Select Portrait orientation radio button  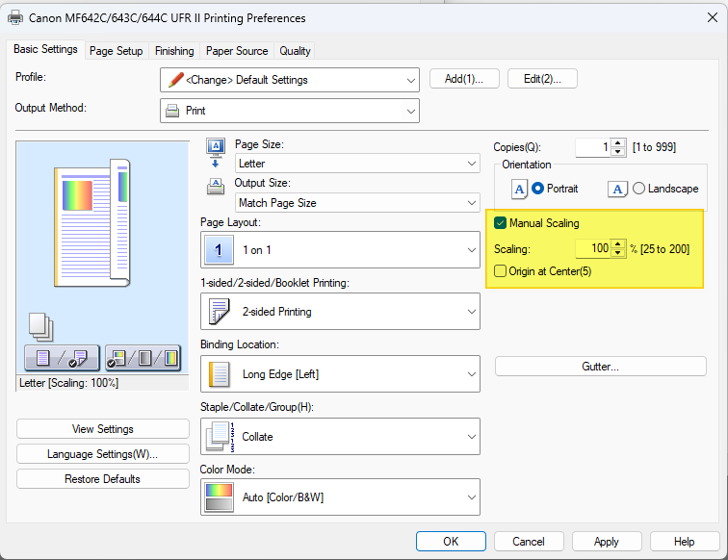click(537, 189)
